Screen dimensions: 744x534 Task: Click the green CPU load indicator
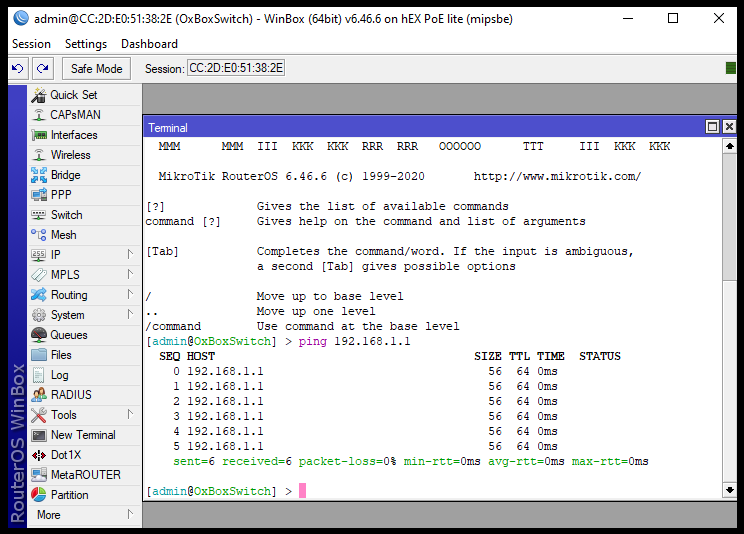[731, 68]
